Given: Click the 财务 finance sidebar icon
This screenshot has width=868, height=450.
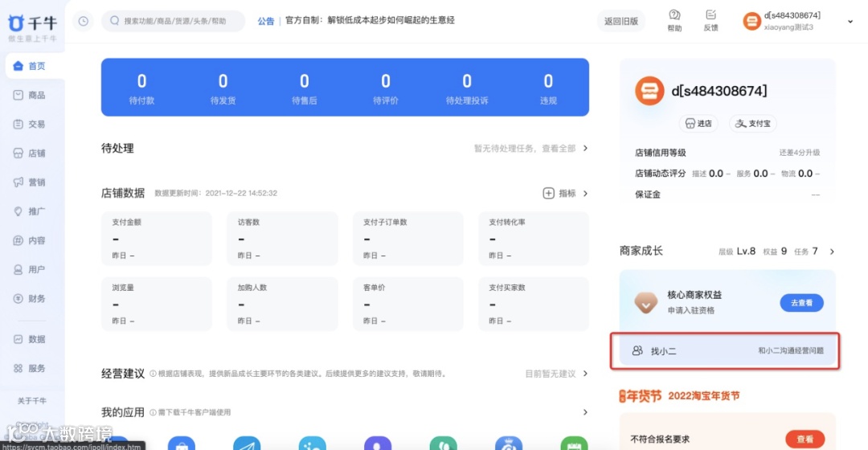Looking at the screenshot, I should tap(18, 298).
